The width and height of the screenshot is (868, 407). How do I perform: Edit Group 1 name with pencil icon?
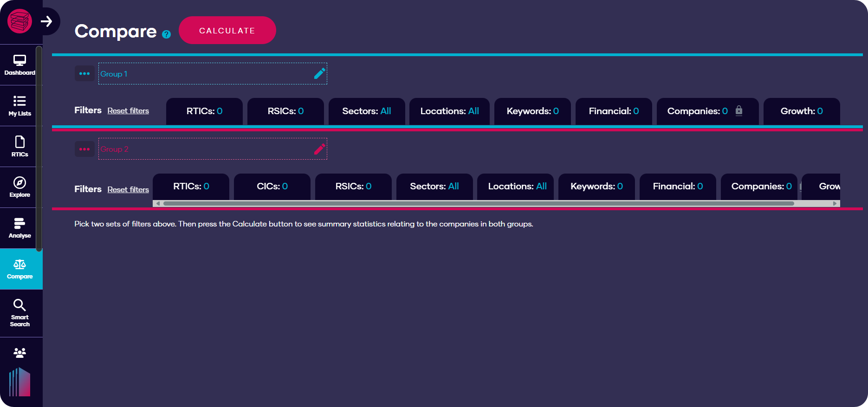click(x=319, y=74)
